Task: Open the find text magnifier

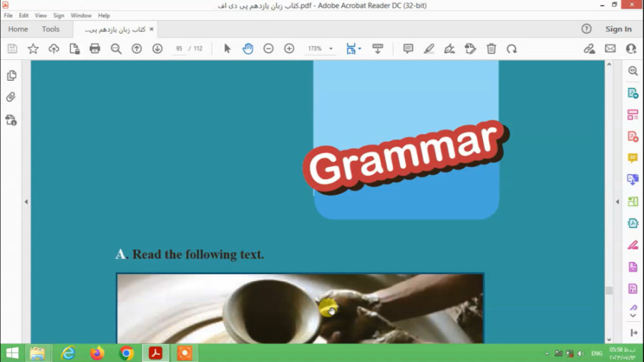Action: coord(116,49)
